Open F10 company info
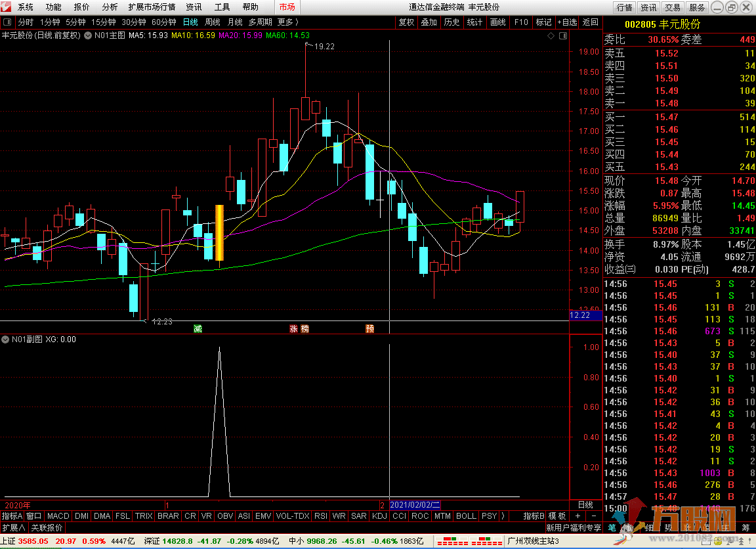756x549 pixels. [x=521, y=22]
